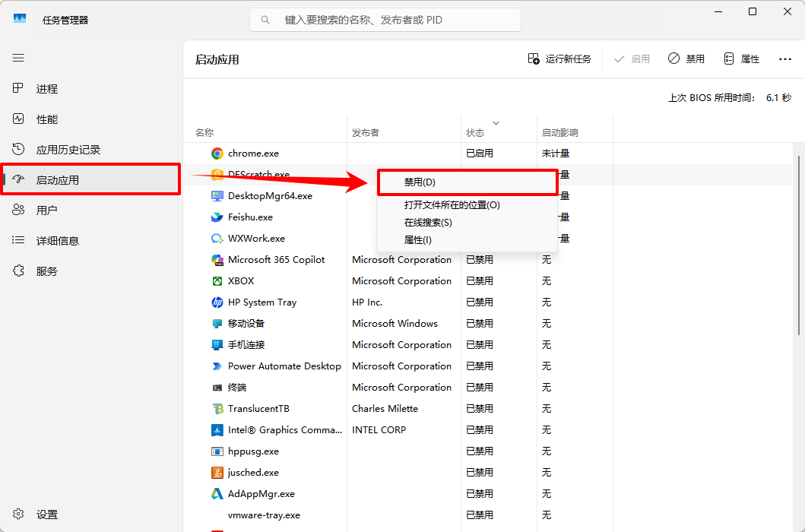805x532 pixels.
Task: Click the 手机连接 phone link icon
Action: [x=217, y=345]
